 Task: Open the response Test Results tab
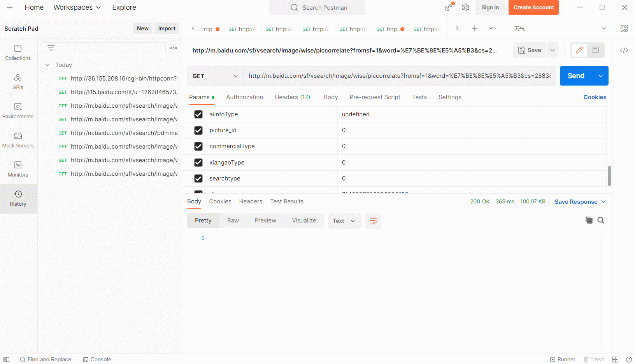[x=287, y=201]
